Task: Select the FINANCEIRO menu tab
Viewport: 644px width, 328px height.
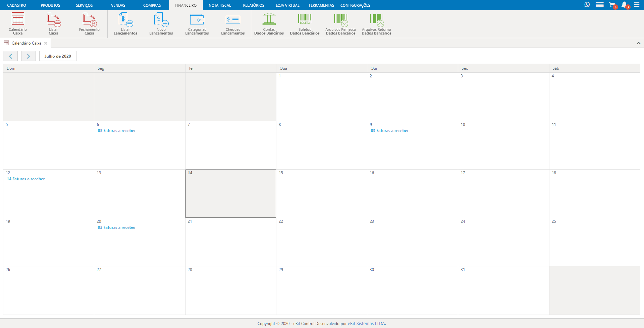Action: click(186, 5)
